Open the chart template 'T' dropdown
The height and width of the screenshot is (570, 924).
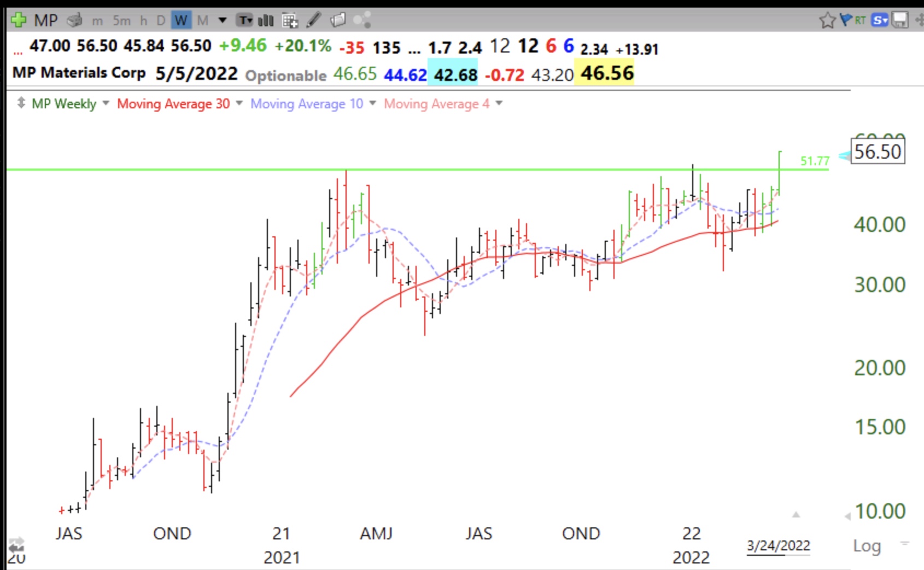tap(245, 21)
